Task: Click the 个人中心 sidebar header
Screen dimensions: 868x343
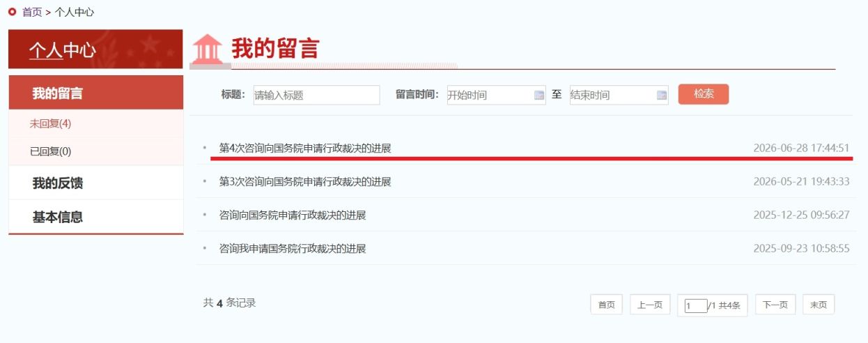Action: coord(95,49)
